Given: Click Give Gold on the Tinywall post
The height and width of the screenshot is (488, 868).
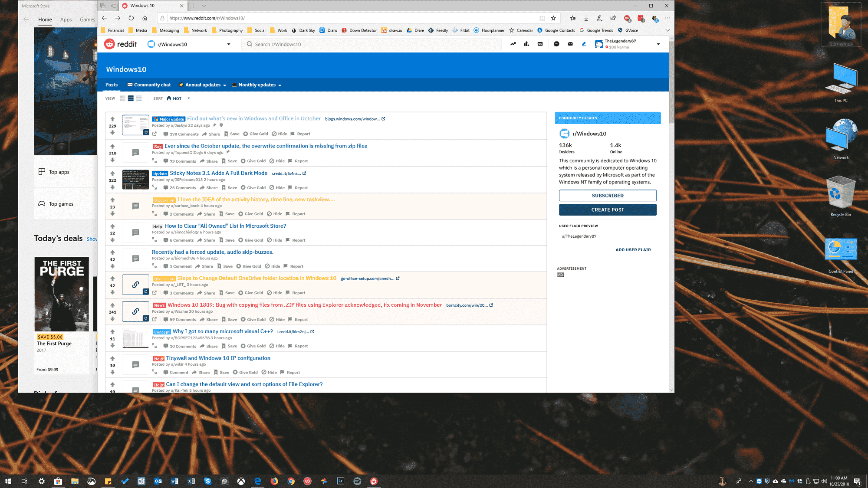Looking at the screenshot, I should coord(245,372).
